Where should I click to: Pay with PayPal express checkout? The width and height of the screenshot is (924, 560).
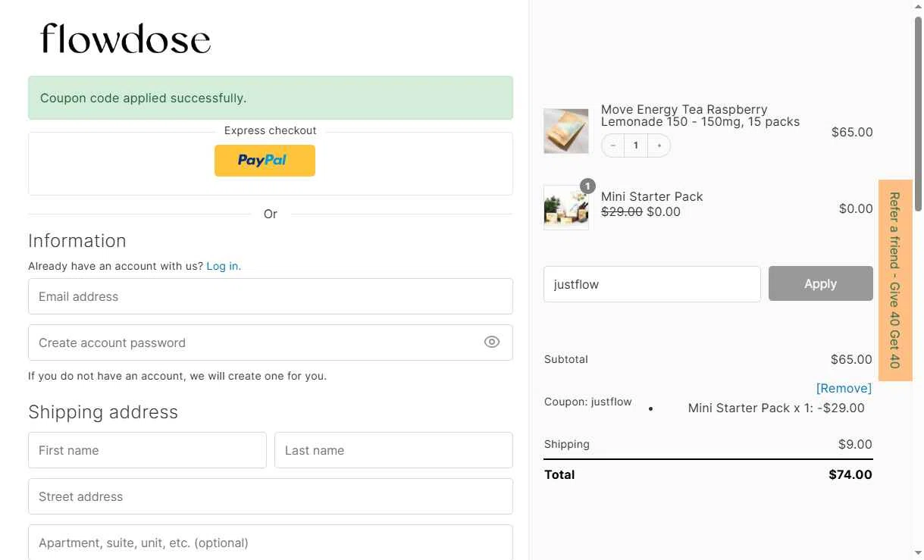pyautogui.click(x=265, y=161)
